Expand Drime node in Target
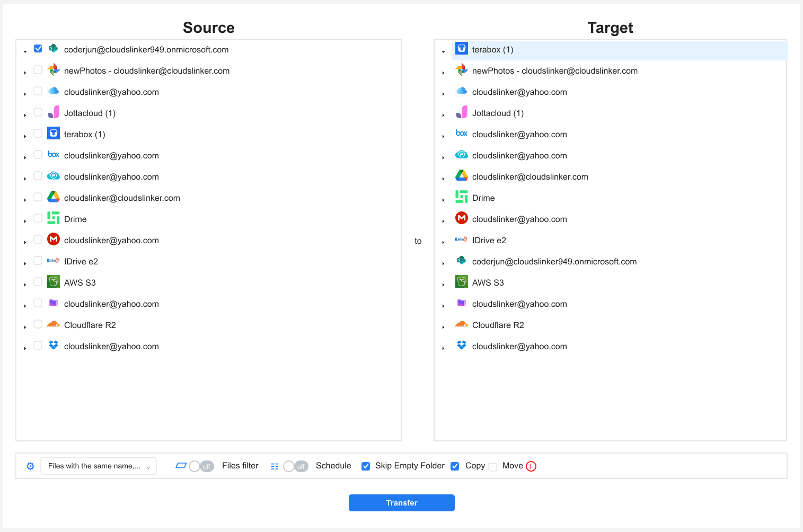This screenshot has width=803, height=532. pos(443,200)
